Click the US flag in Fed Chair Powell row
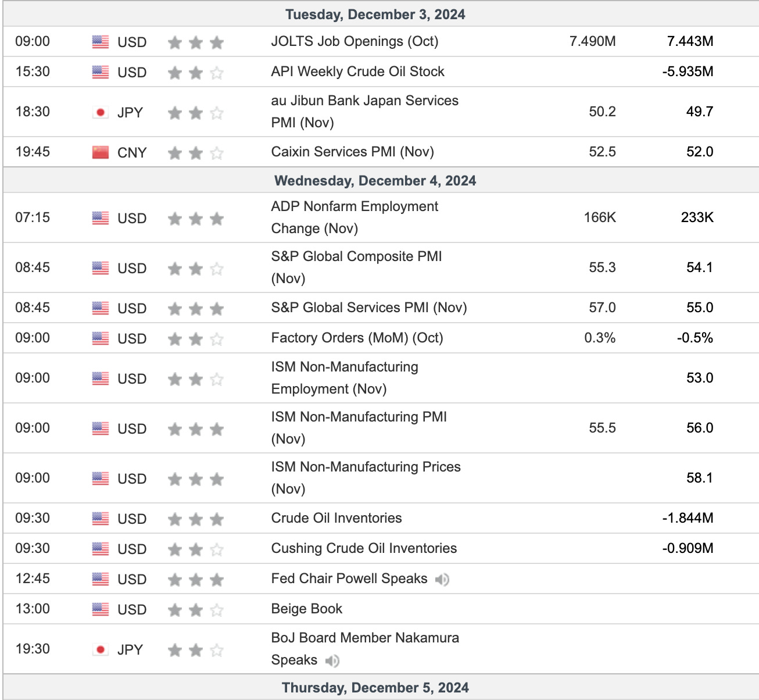The image size is (759, 700). coord(101,579)
